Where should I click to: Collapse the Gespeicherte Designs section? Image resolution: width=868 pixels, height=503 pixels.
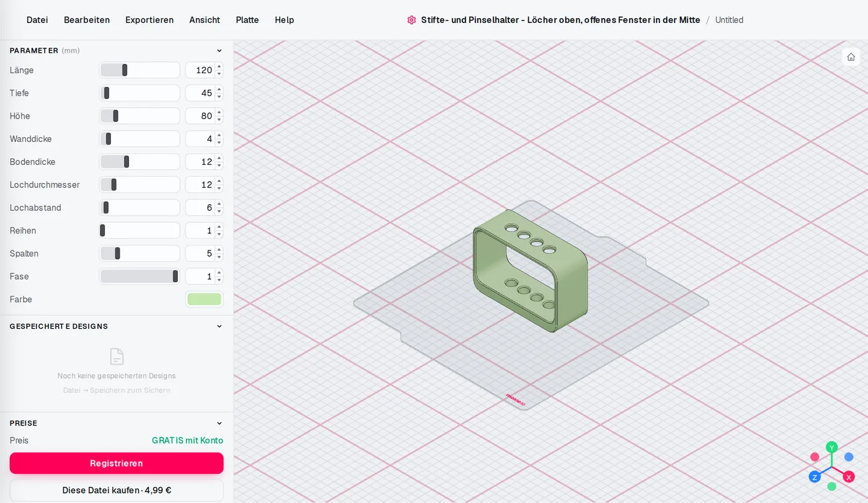tap(219, 326)
